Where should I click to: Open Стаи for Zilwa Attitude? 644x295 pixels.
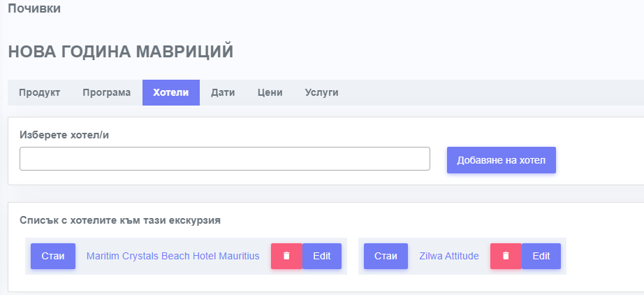(x=386, y=256)
